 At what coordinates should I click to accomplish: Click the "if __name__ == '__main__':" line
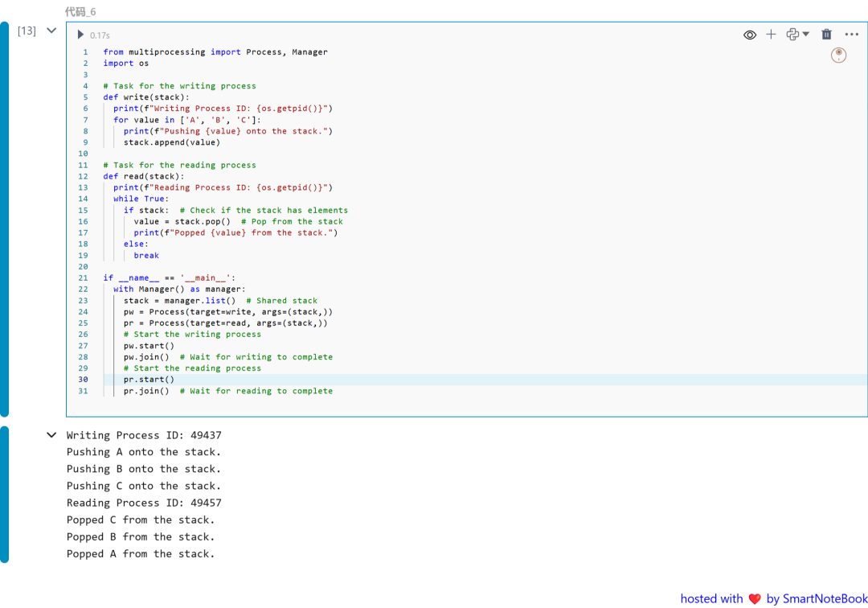click(x=170, y=278)
